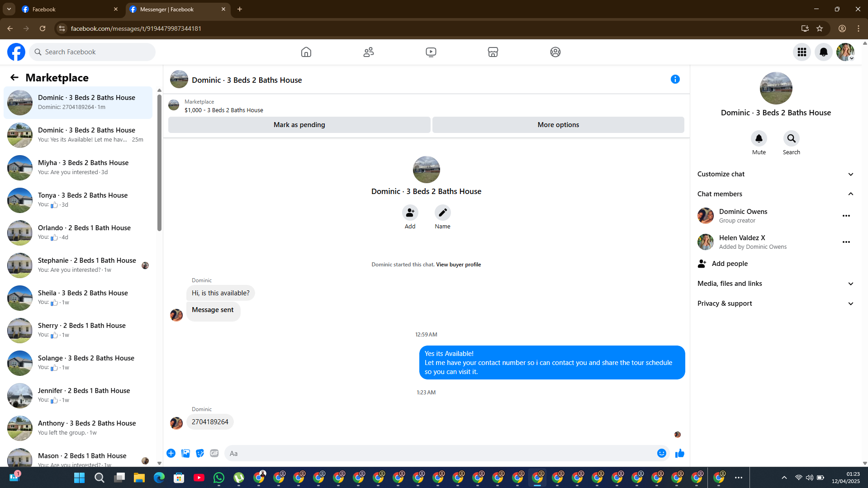Open the Notifications bell in the header
868x488 pixels.
tap(824, 52)
